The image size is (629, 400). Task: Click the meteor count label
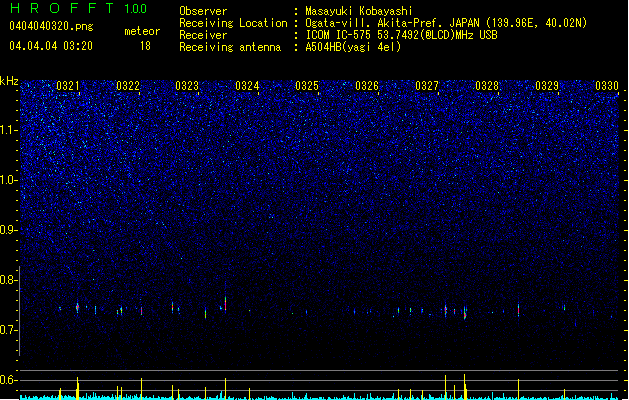(142, 31)
